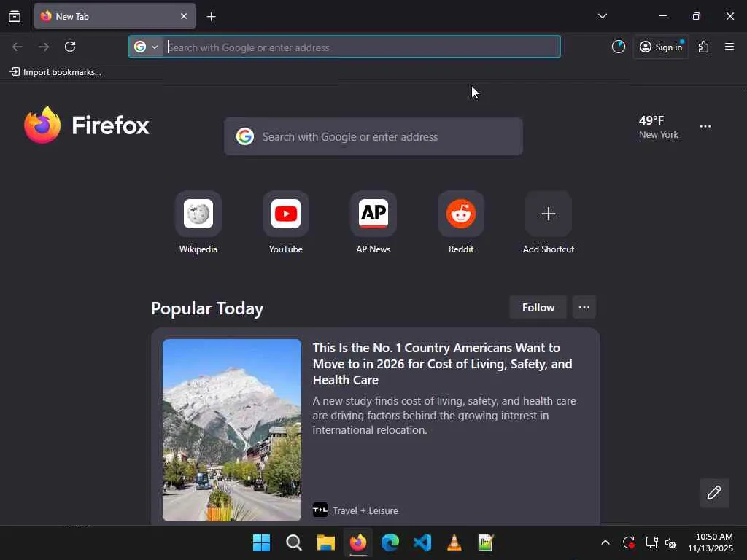This screenshot has height=560, width=747.
Task: Open the Windows Start menu
Action: (262, 542)
